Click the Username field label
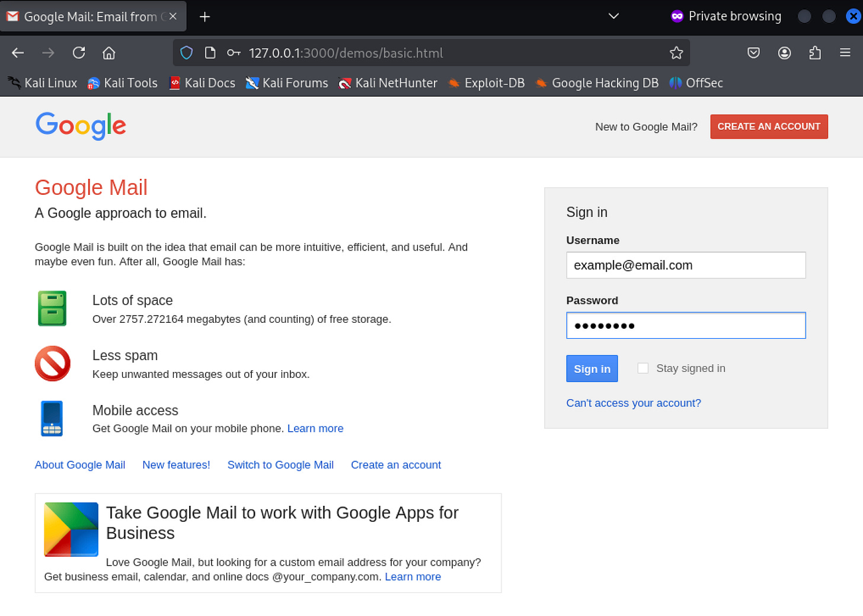Image resolution: width=863 pixels, height=616 pixels. (x=593, y=240)
